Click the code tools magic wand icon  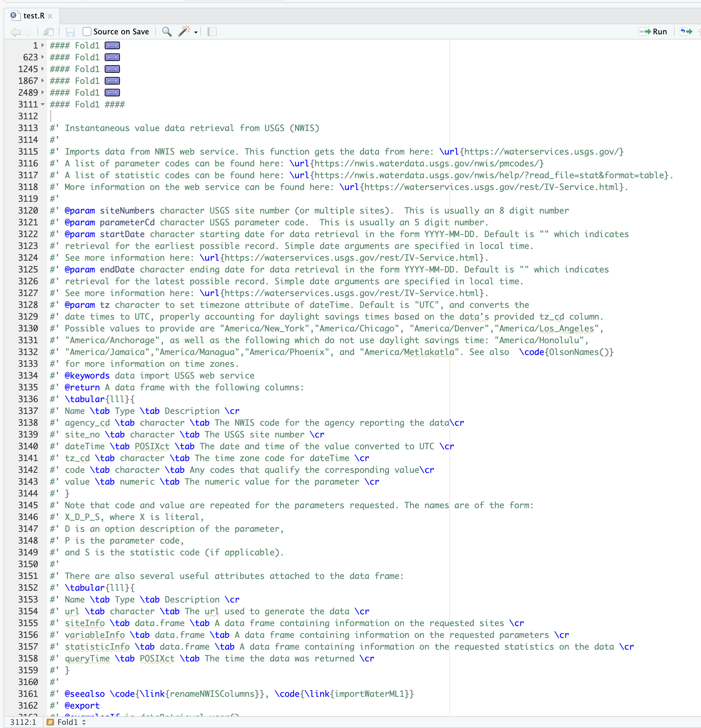pos(183,32)
